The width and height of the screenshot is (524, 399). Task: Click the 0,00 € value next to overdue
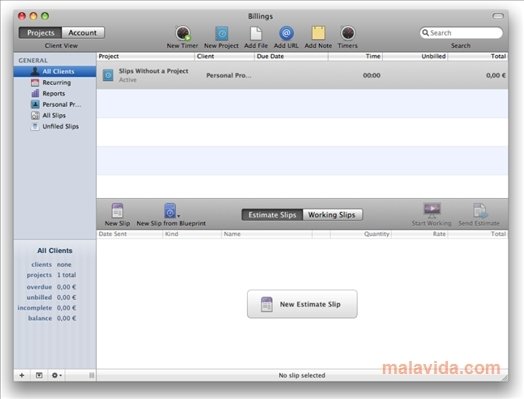pyautogui.click(x=66, y=287)
